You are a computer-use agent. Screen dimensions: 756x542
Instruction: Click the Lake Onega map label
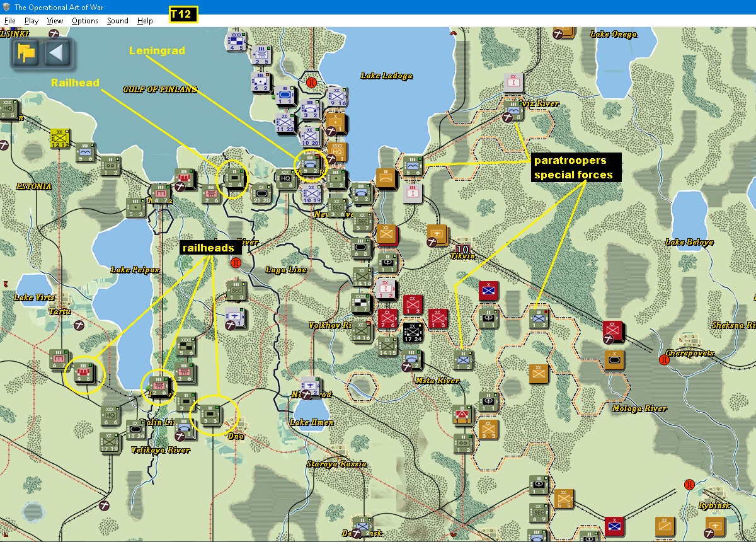pyautogui.click(x=613, y=34)
